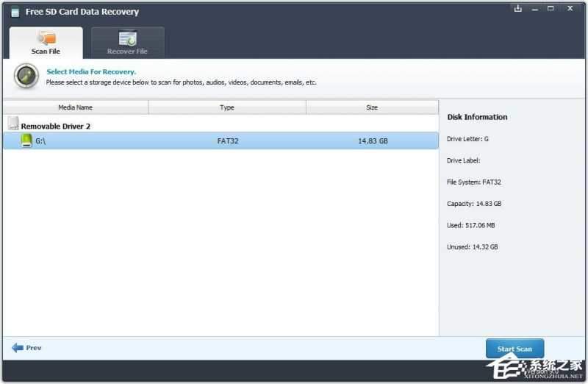
Task: Click the FAT32 type cell
Action: coord(228,141)
